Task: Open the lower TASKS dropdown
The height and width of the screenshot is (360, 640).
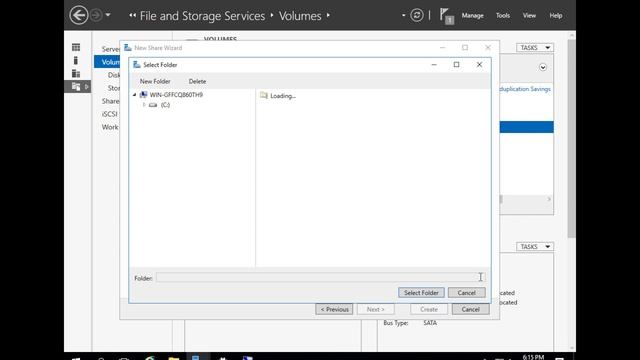Action: [x=535, y=247]
